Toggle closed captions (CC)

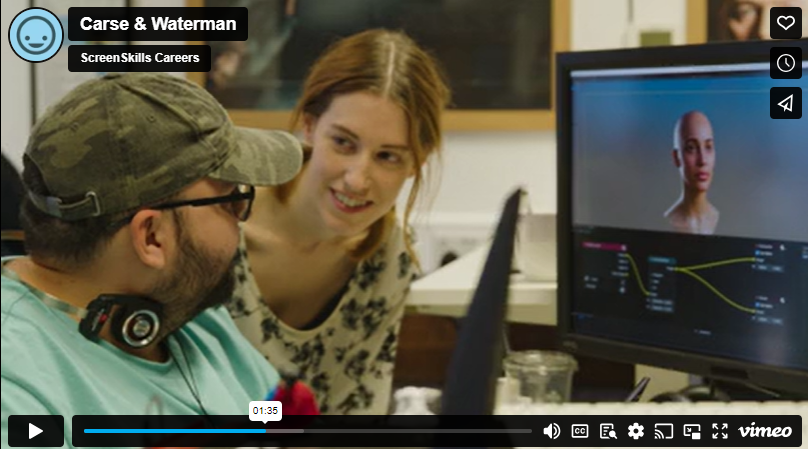point(579,431)
